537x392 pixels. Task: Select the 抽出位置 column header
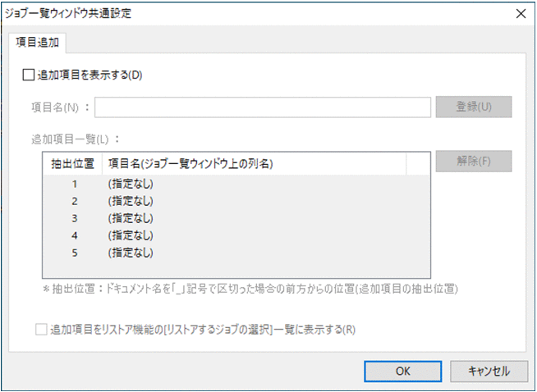point(72,163)
